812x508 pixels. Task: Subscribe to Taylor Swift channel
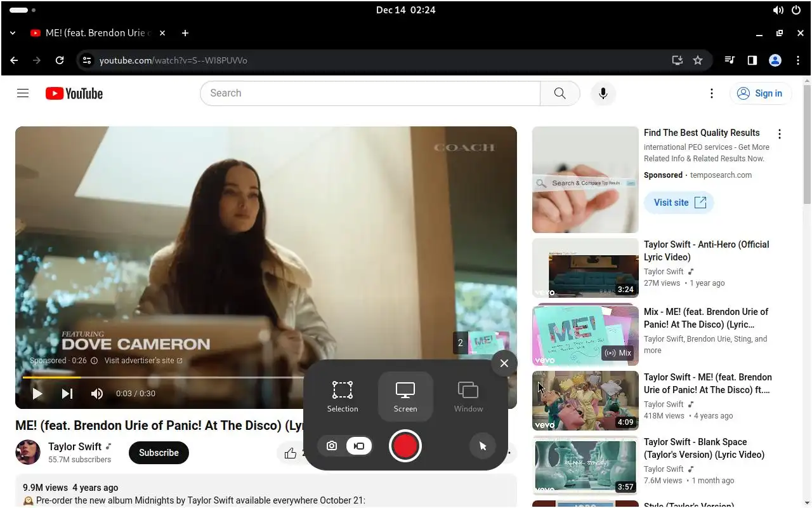[x=159, y=453]
